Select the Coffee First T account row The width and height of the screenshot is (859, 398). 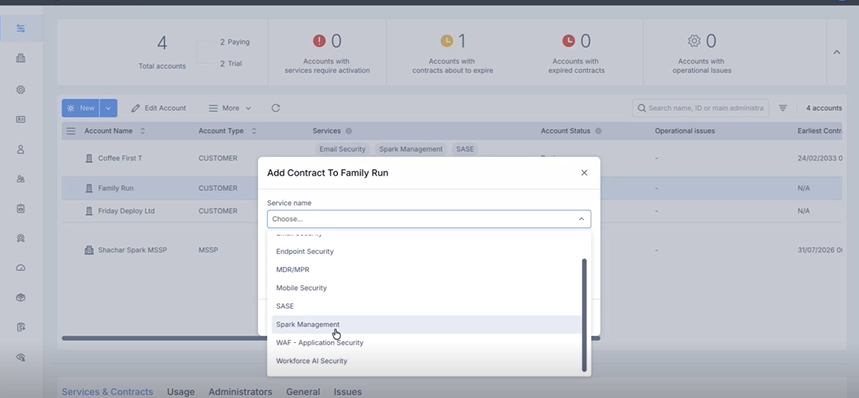(451, 158)
